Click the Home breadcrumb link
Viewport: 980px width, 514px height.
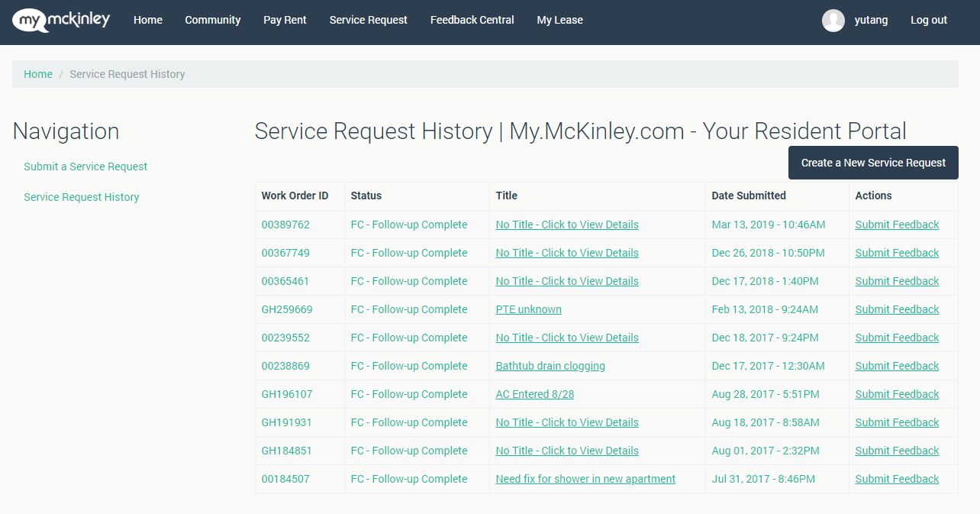(x=38, y=74)
